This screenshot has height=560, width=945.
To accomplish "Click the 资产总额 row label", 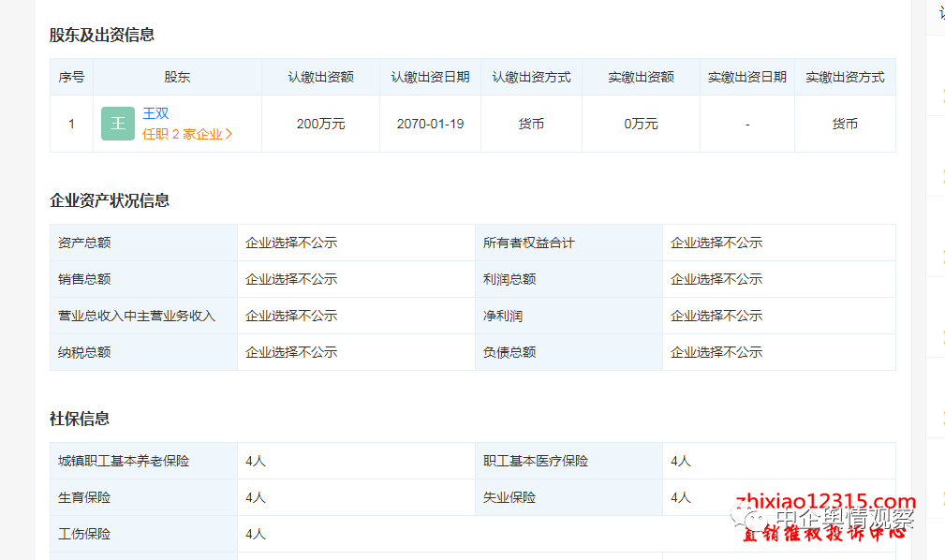I will click(84, 243).
